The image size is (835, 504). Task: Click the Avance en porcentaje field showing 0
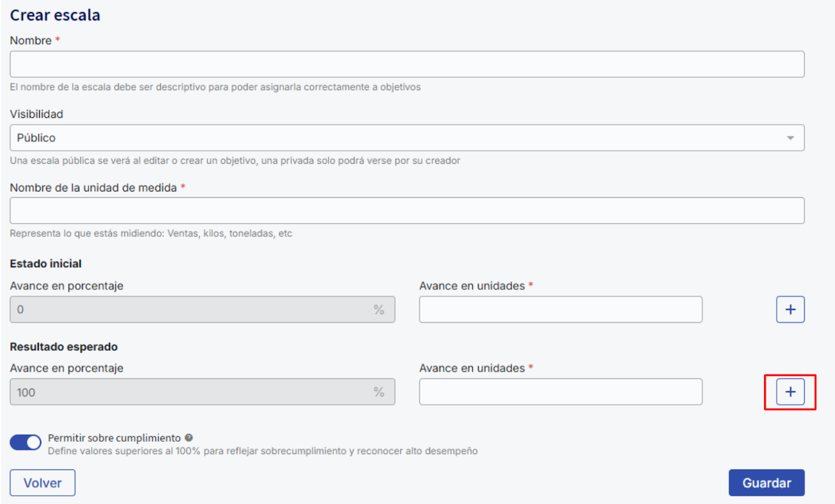[193, 309]
